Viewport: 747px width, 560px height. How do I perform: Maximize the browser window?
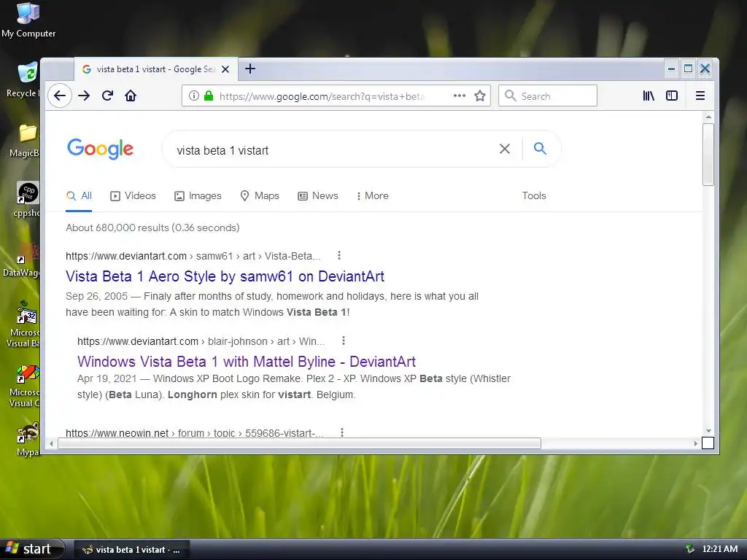tap(688, 69)
